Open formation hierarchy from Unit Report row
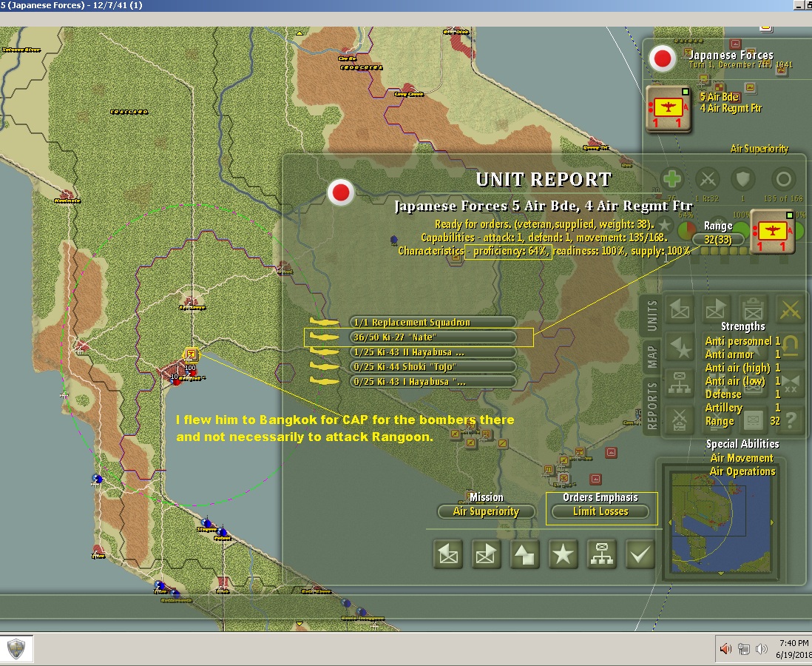This screenshot has width=812, height=666. click(601, 554)
